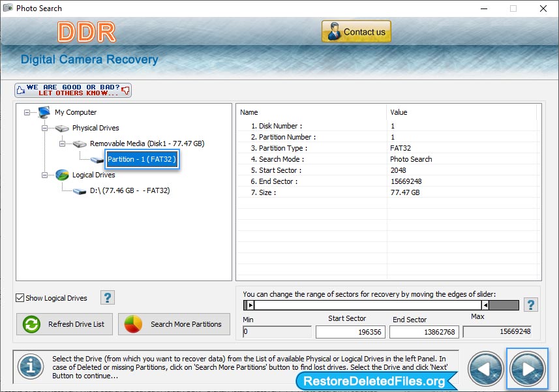Click the Search More Partitions button
This screenshot has height=392, width=559.
174,324
